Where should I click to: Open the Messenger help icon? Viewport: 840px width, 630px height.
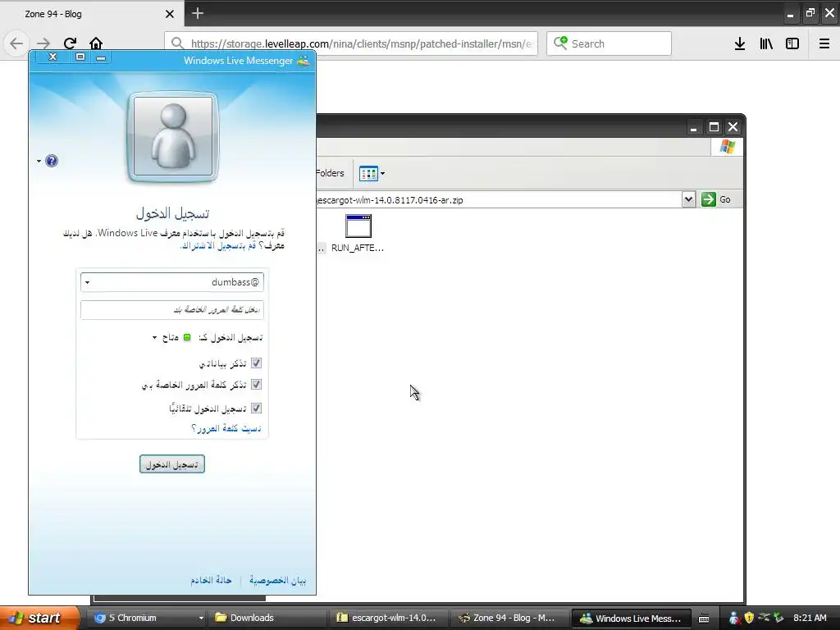[x=52, y=161]
